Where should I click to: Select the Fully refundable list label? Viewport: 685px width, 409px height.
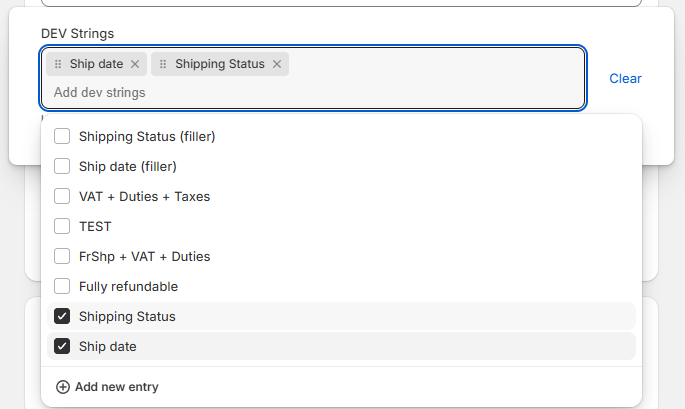click(128, 287)
